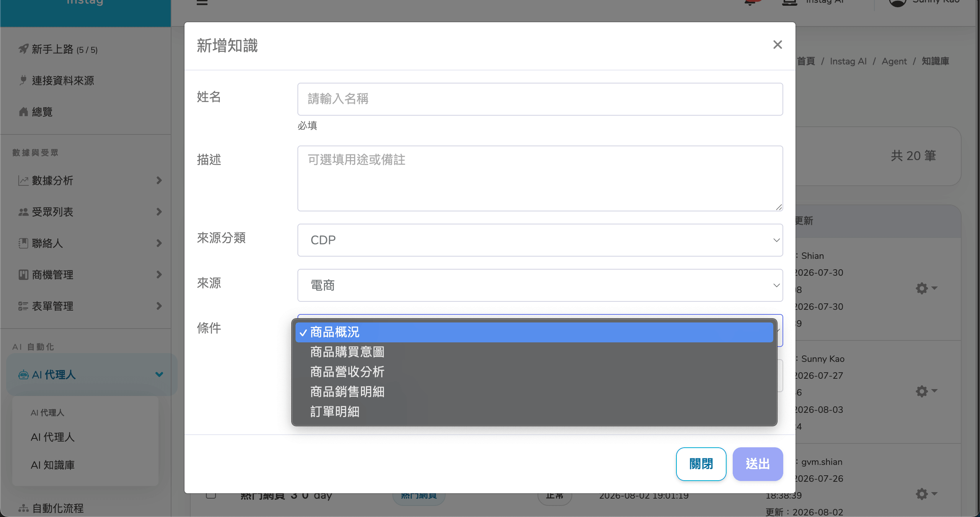Collapse AI 代理人 section chevron
This screenshot has height=517, width=980.
pyautogui.click(x=159, y=375)
